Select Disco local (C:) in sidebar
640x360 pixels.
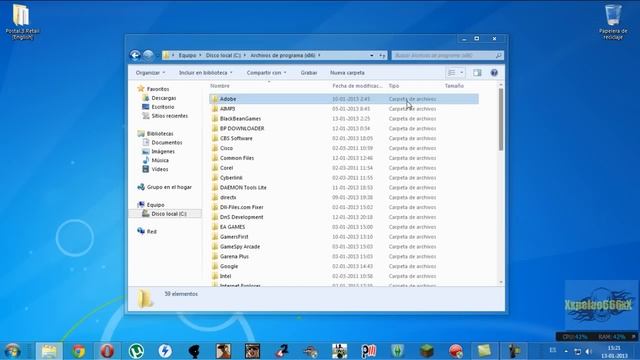pyautogui.click(x=169, y=214)
